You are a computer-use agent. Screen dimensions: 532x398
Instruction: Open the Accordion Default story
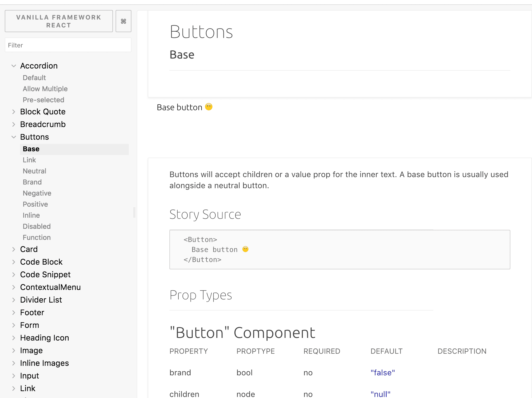click(34, 78)
